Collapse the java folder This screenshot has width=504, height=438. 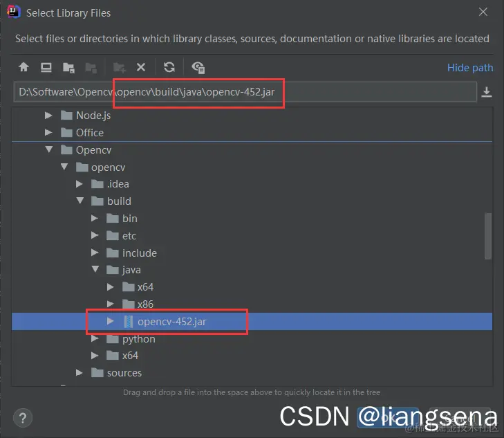click(x=95, y=269)
